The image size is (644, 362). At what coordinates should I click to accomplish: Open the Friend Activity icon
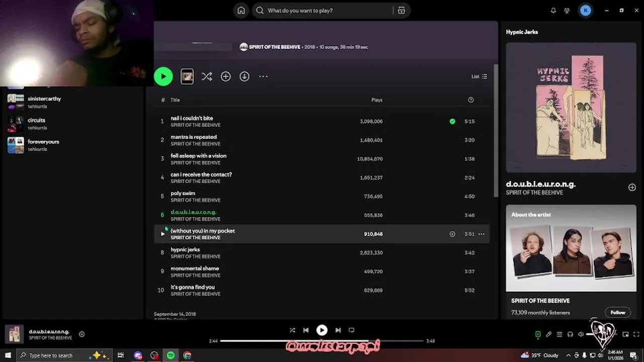coord(567,11)
